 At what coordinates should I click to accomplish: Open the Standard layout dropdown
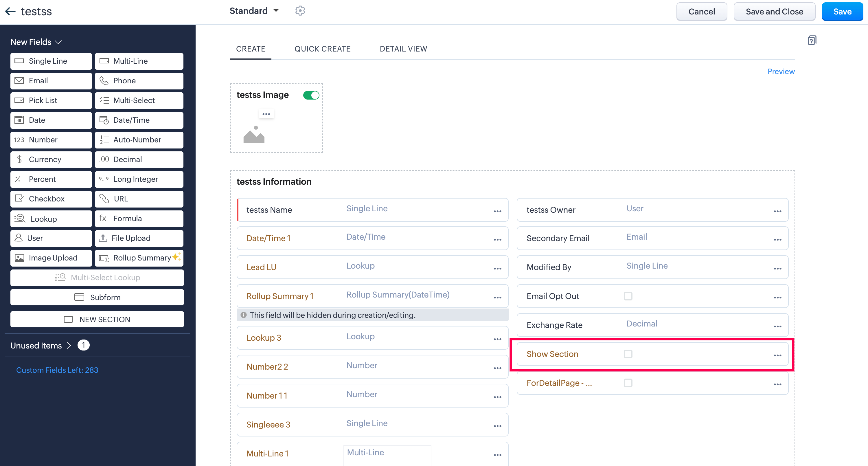(254, 11)
